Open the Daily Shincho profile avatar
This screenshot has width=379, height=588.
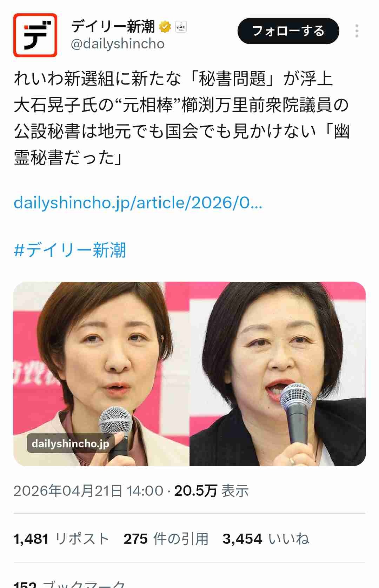35,35
